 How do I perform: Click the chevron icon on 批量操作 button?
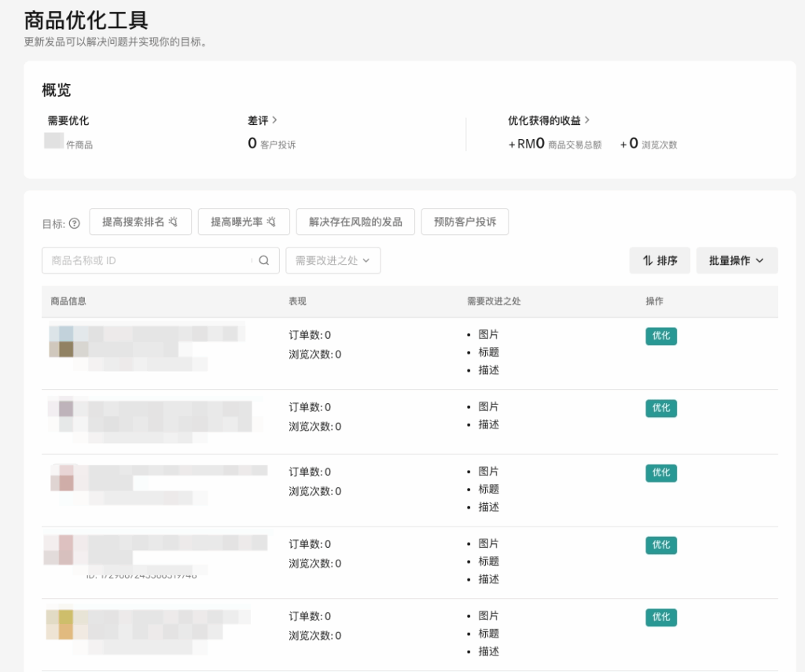pos(760,260)
